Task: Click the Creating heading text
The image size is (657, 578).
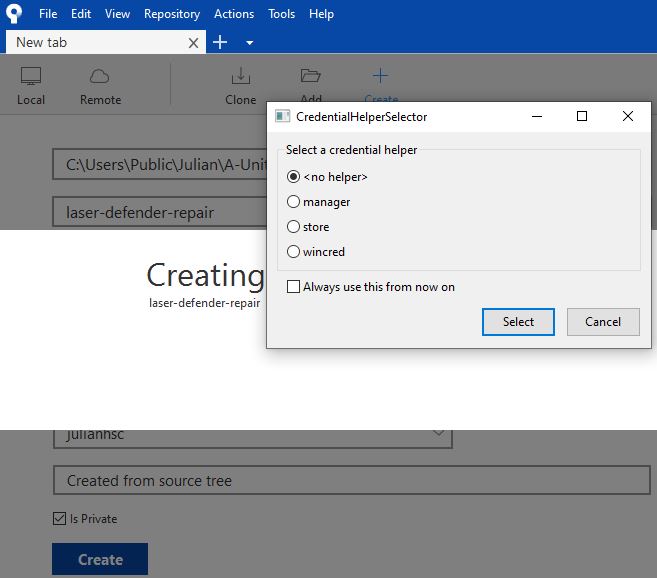Action: [205, 275]
